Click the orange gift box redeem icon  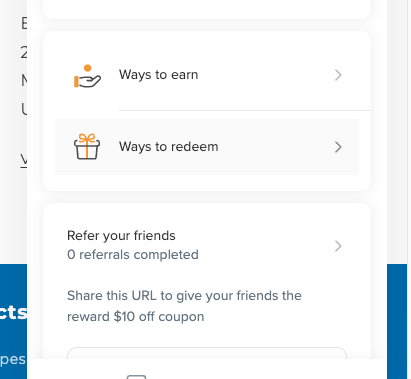[x=87, y=147]
